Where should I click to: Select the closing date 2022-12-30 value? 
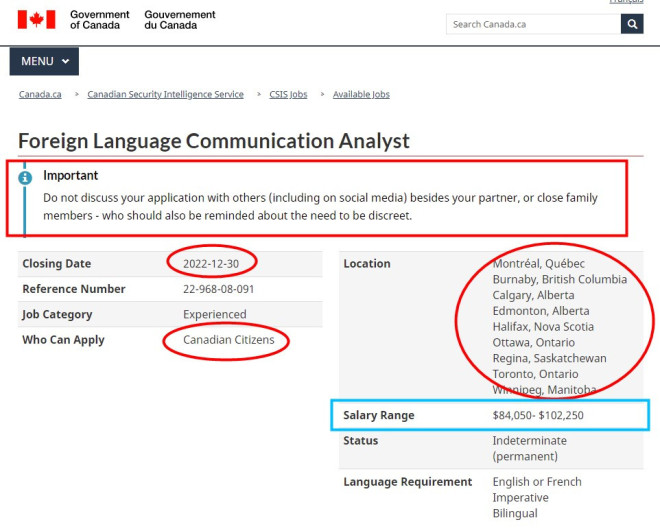coord(211,264)
